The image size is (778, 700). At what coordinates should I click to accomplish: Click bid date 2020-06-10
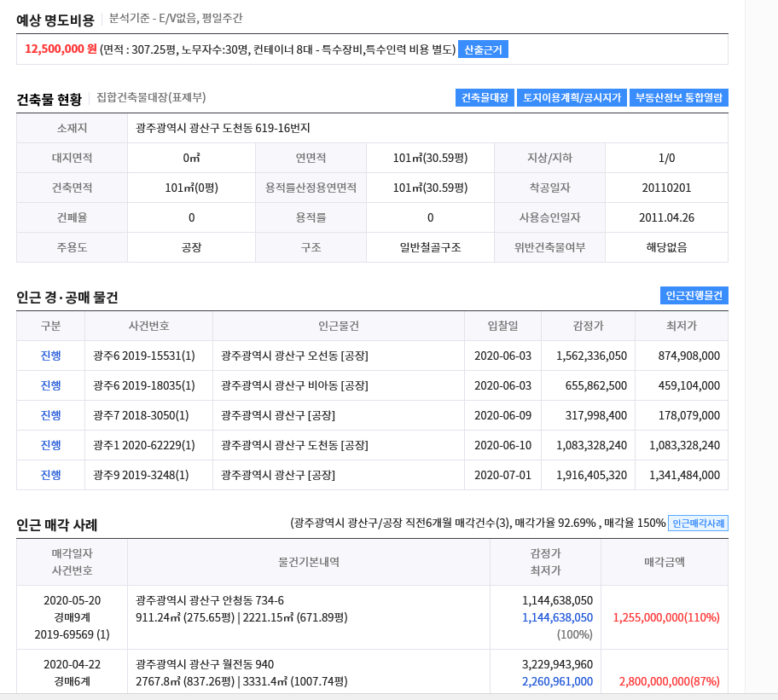[x=502, y=445]
